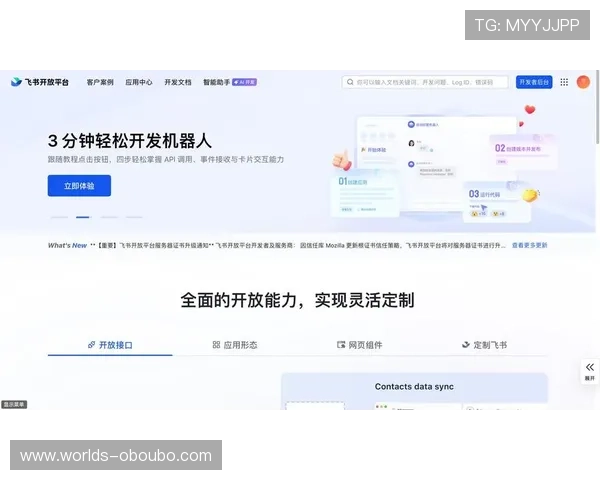The width and height of the screenshot is (600, 480).
Task: Open the user avatar menu
Action: point(583,82)
